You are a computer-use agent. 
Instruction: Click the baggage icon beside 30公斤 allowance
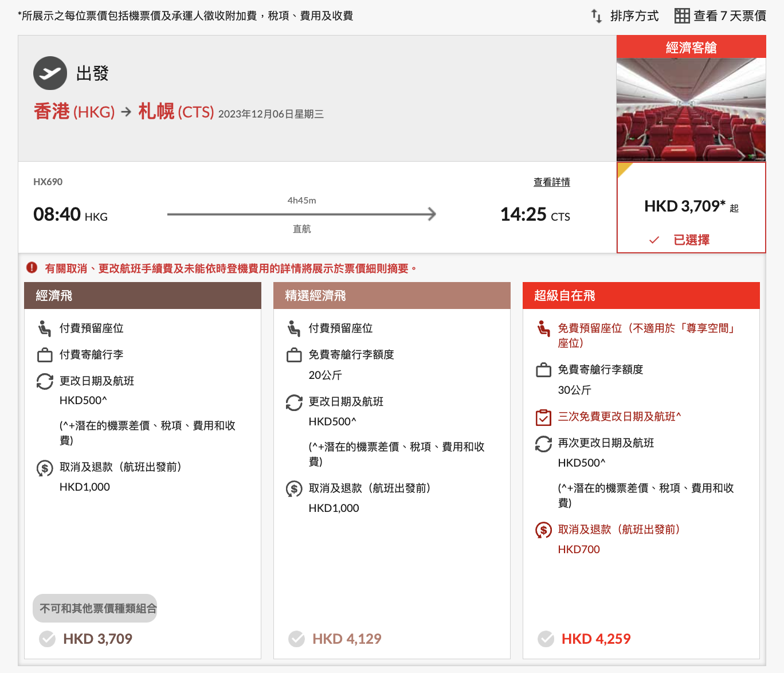pos(543,370)
